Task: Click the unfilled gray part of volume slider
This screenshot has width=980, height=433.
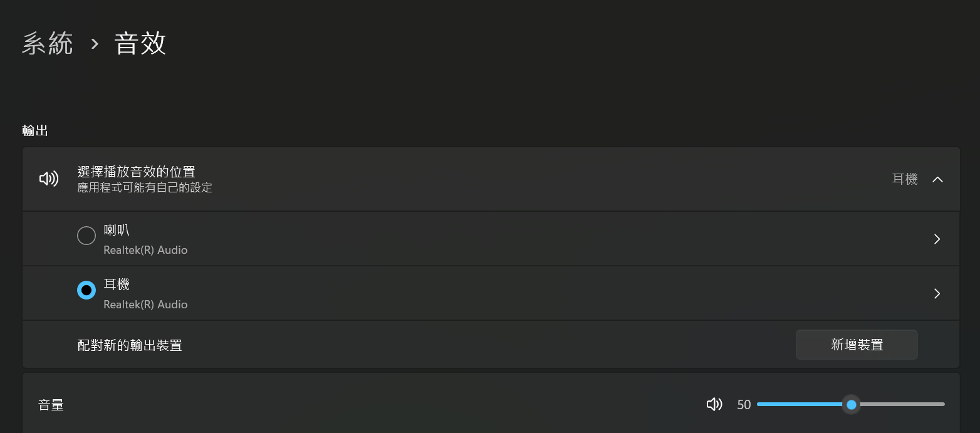Action: pyautogui.click(x=902, y=405)
